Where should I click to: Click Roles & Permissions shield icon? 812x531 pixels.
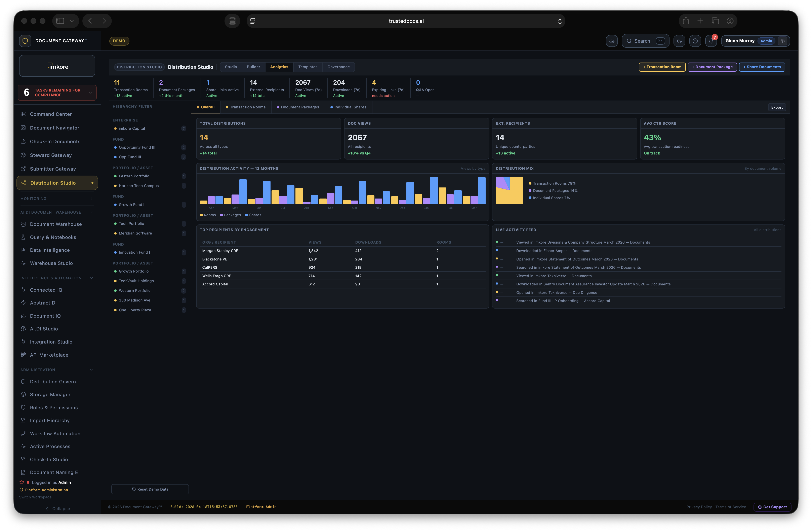23,407
